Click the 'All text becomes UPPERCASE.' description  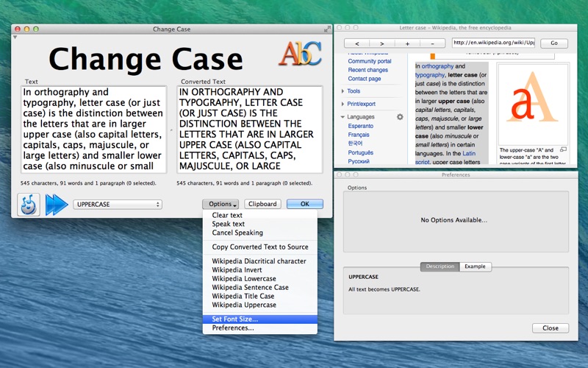[x=384, y=289]
